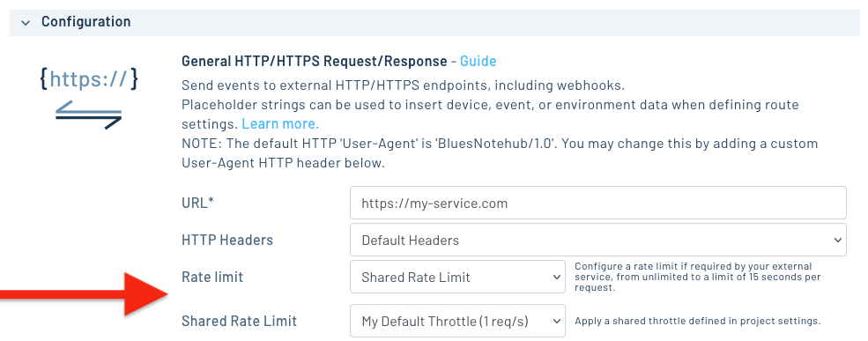Click the Rate limit label
Screen dimensions: 868x341
click(x=212, y=277)
